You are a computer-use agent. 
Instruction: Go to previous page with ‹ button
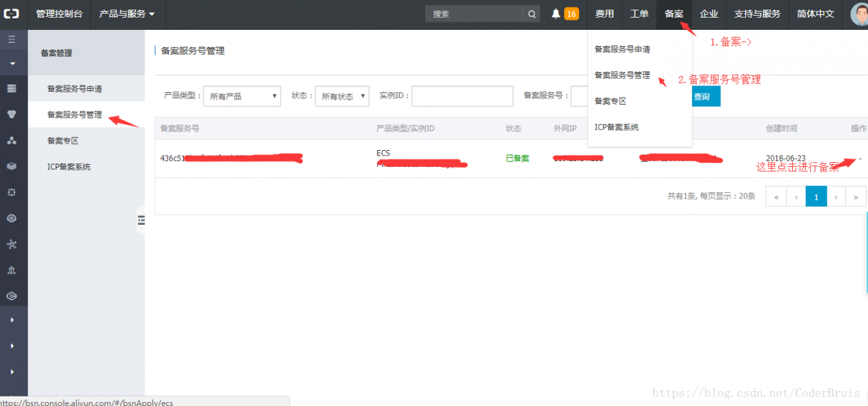(x=796, y=197)
